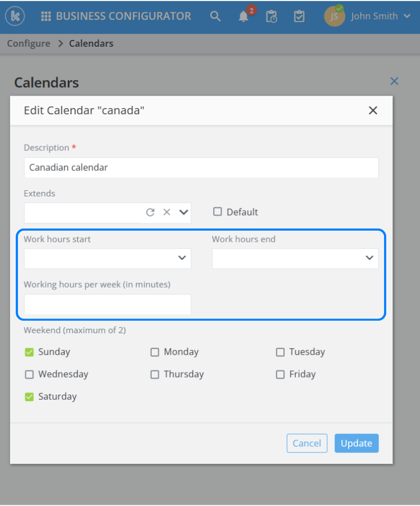Uncheck Sunday as weekend day
Screen dimensions: 420x506
click(30, 352)
